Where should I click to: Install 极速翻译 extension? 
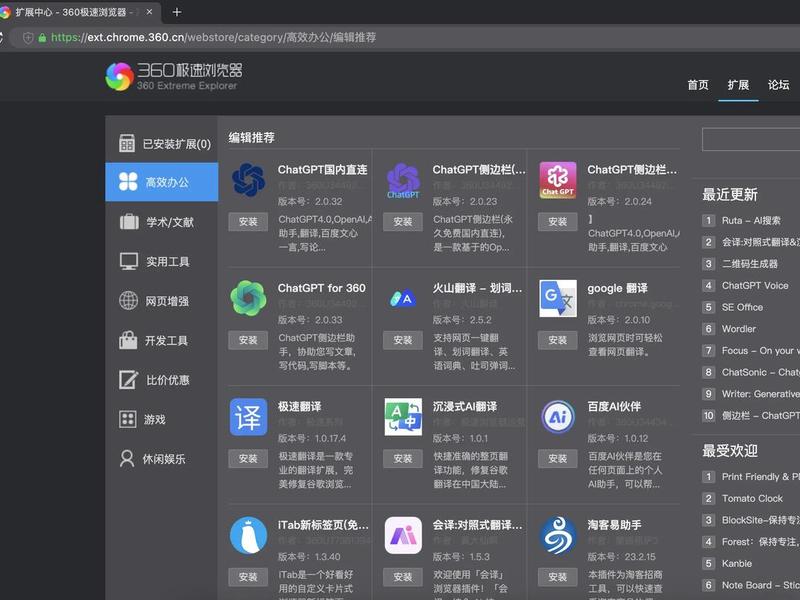pyautogui.click(x=248, y=458)
